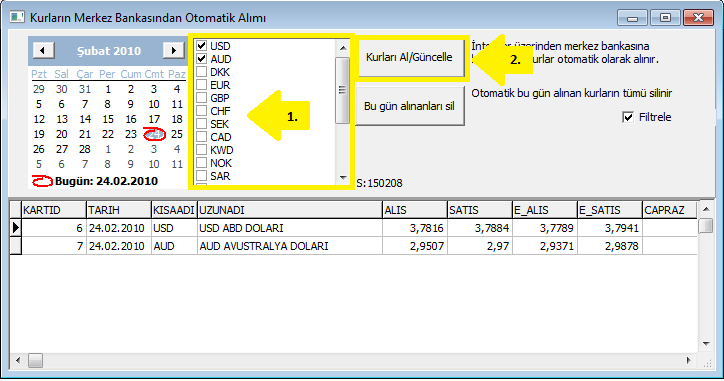Go to next month in calendar
The width and height of the screenshot is (724, 381).
point(174,50)
